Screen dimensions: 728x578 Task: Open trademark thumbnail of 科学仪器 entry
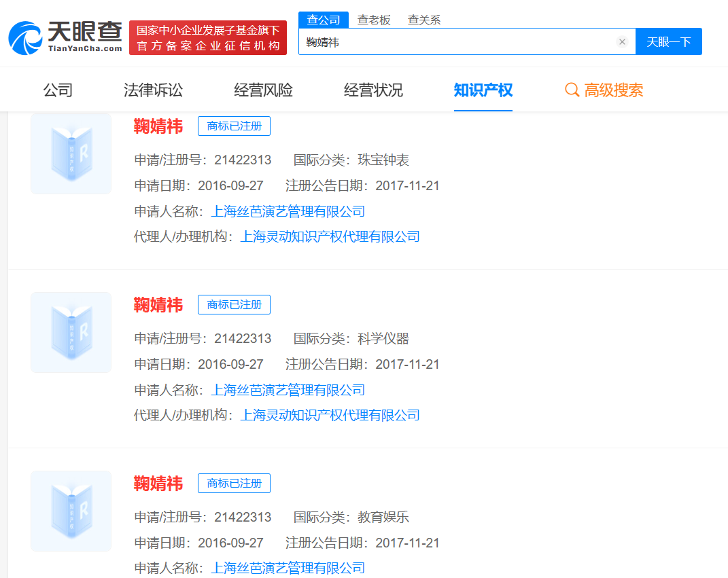pos(71,332)
